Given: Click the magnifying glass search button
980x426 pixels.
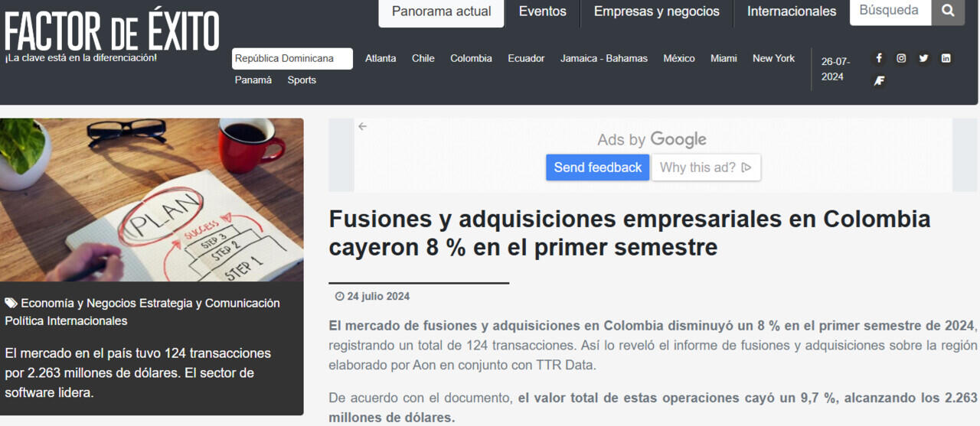Looking at the screenshot, I should point(948,11).
